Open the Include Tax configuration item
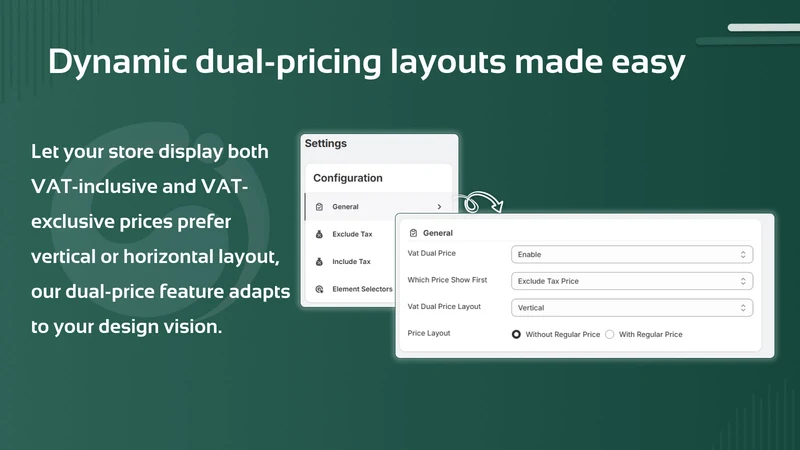The image size is (800, 450). 351,262
